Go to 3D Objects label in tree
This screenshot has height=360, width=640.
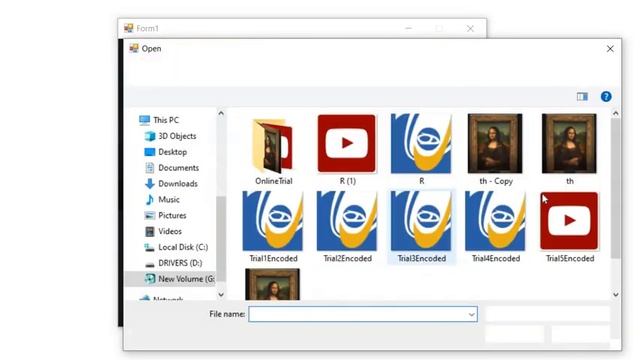pyautogui.click(x=177, y=136)
